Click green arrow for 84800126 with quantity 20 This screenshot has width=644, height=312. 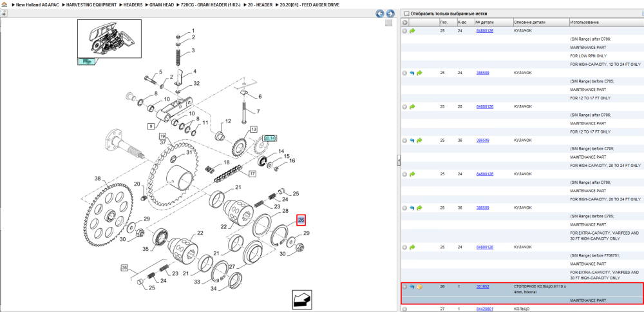pyautogui.click(x=412, y=106)
